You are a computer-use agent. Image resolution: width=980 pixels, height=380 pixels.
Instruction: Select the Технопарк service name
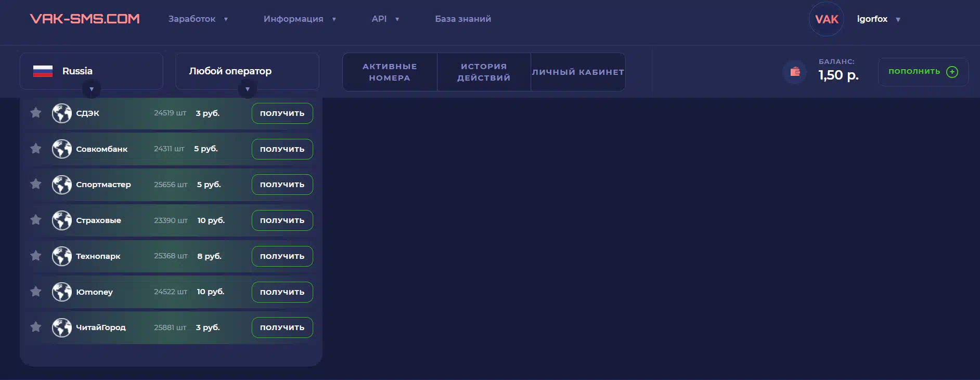pyautogui.click(x=98, y=256)
